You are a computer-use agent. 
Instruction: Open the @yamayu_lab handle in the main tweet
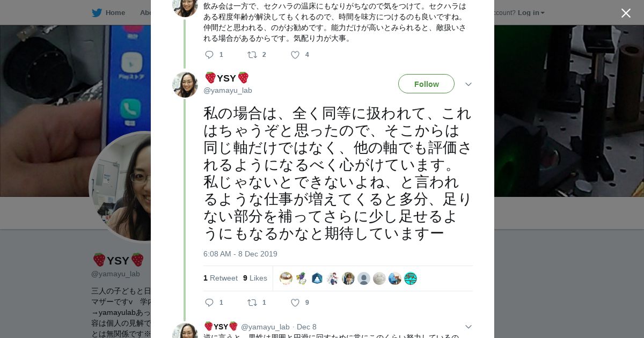tap(228, 90)
